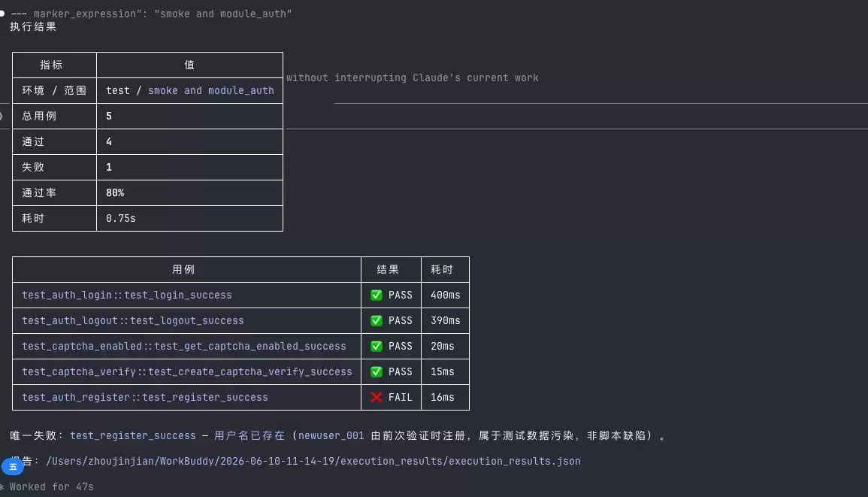Click the 80% pass rate value
Viewport: 868px width, 497px height.
click(115, 192)
